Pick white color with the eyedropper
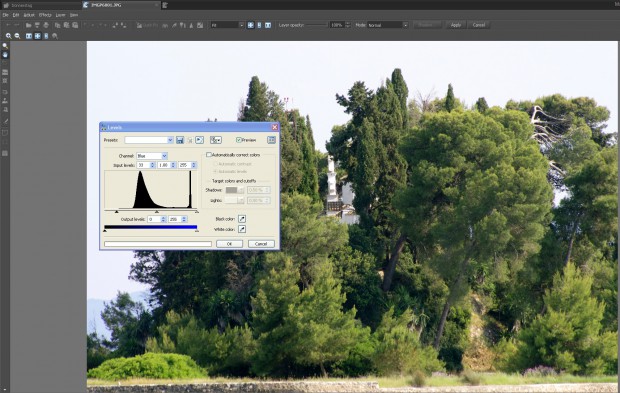 pyautogui.click(x=242, y=229)
